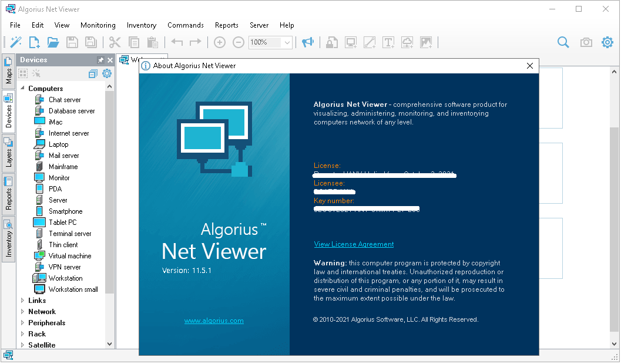The width and height of the screenshot is (621, 364).
Task: Select the Mainframe device
Action: pos(63,167)
